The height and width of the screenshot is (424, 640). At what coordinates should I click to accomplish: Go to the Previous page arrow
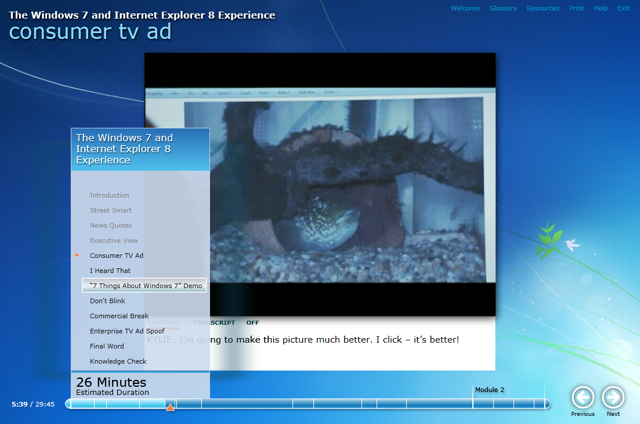[x=582, y=397]
